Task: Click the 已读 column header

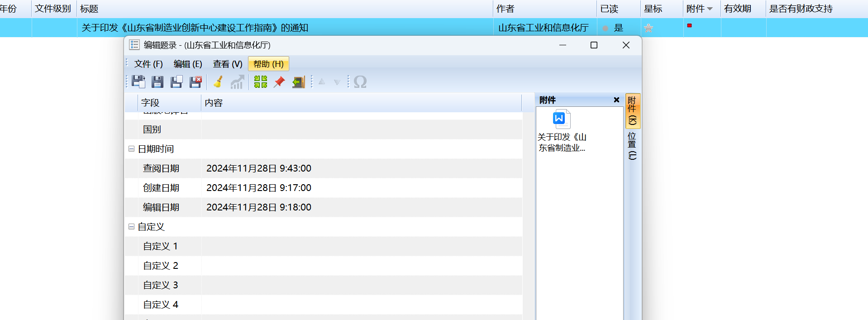Action: coord(619,9)
